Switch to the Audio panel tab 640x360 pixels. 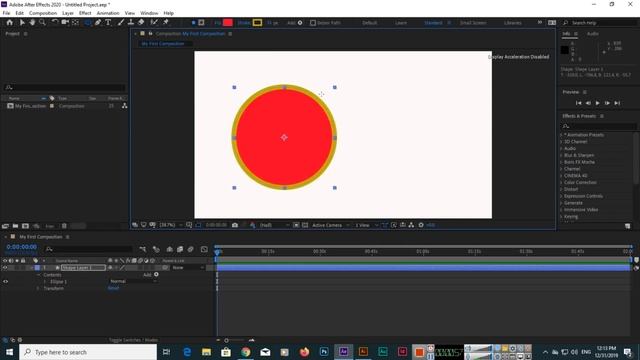pyautogui.click(x=593, y=33)
